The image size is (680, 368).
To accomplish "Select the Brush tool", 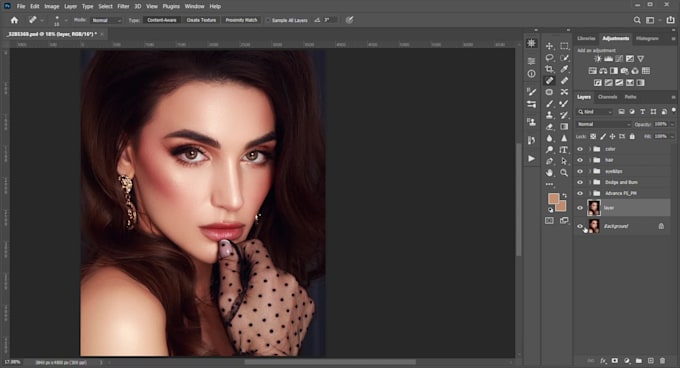I will [x=549, y=104].
